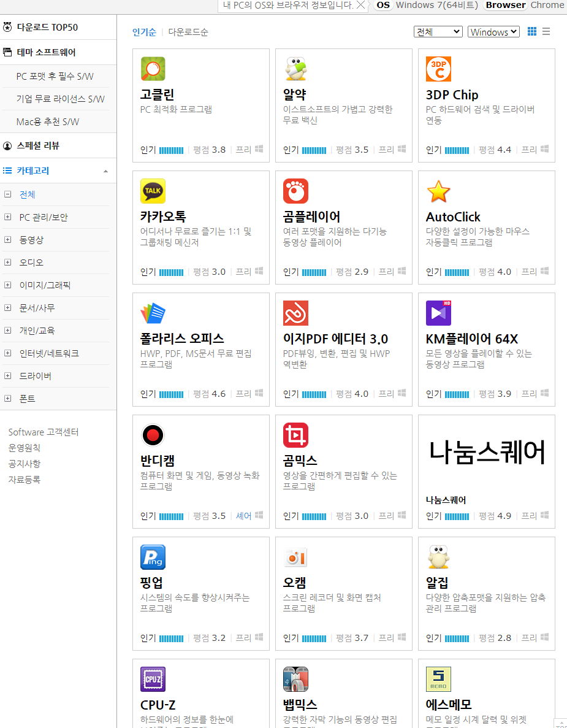567x728 pixels.
Task: Click the 폴라리스 오피스 icon
Action: coord(153,313)
